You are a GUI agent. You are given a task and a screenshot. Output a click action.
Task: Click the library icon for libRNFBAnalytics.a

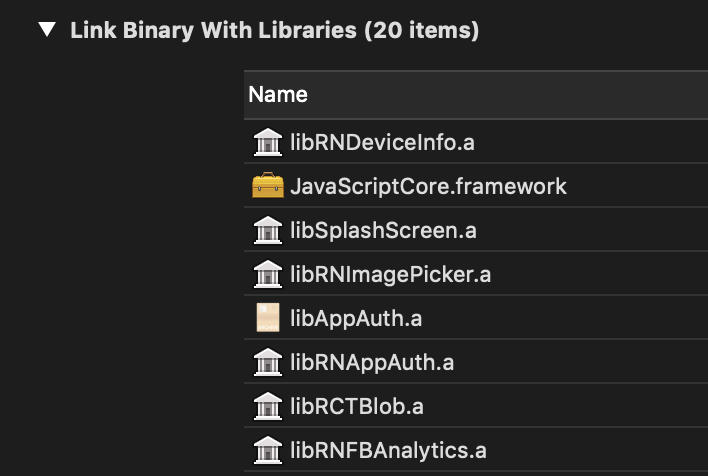pyautogui.click(x=268, y=450)
